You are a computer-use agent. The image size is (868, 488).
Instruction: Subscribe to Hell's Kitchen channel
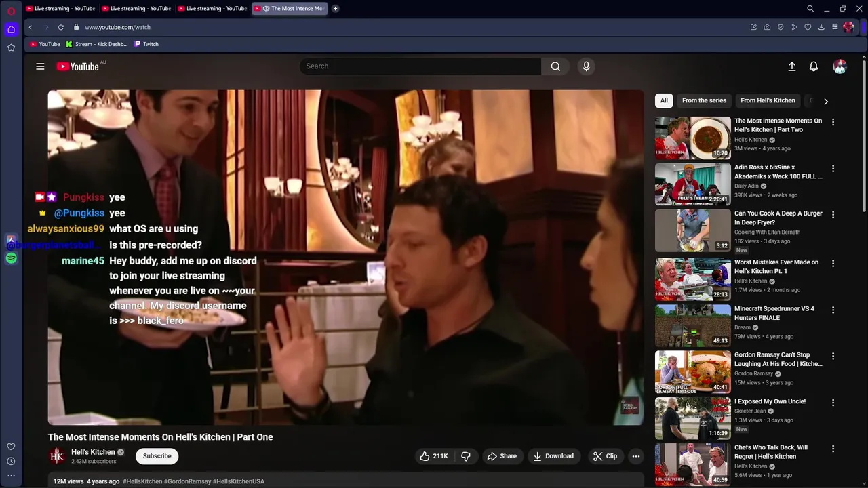tap(157, 456)
